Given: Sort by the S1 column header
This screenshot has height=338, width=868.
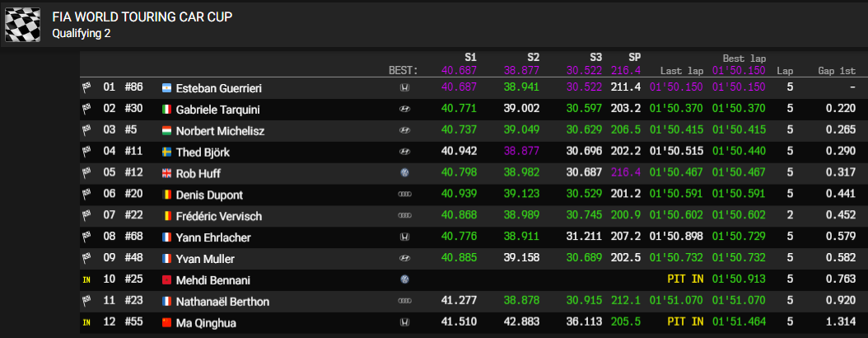Looking at the screenshot, I should tap(470, 58).
